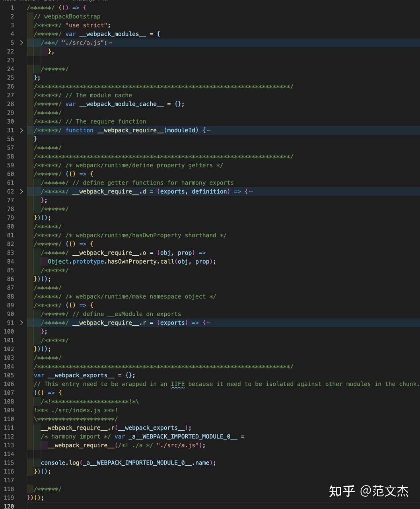This screenshot has height=509, width=420.
Task: Click "prototype" on line 84
Action: click(x=88, y=261)
